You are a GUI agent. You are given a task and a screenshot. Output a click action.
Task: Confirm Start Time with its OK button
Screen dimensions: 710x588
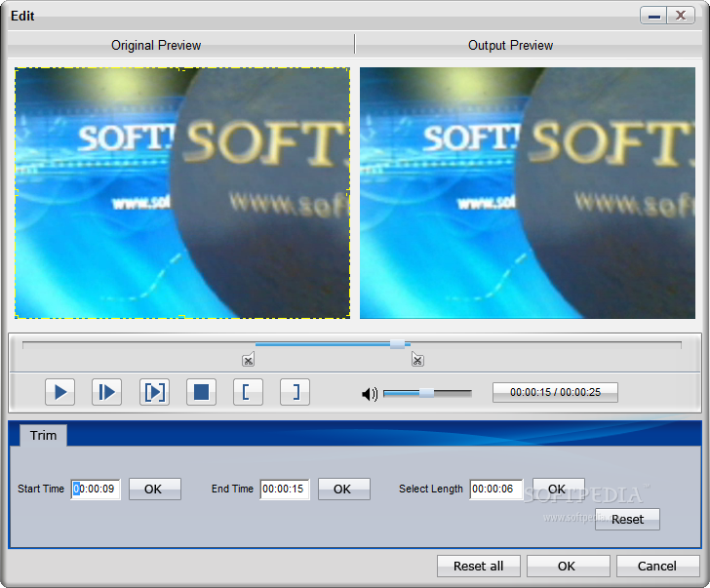coord(155,489)
